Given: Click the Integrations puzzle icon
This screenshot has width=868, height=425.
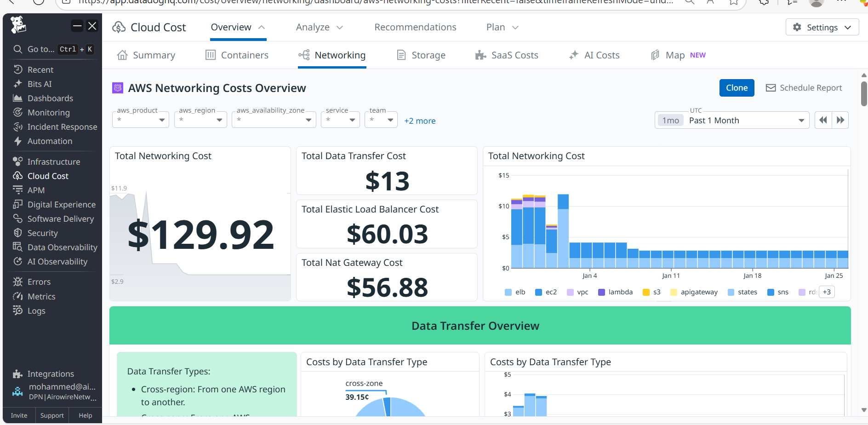Looking at the screenshot, I should (x=18, y=373).
